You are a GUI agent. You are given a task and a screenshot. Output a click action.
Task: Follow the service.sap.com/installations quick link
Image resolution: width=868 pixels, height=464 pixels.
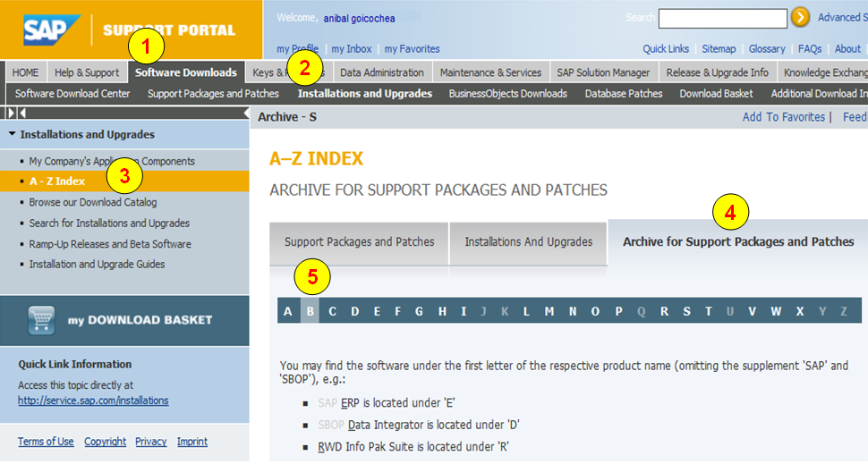93,401
